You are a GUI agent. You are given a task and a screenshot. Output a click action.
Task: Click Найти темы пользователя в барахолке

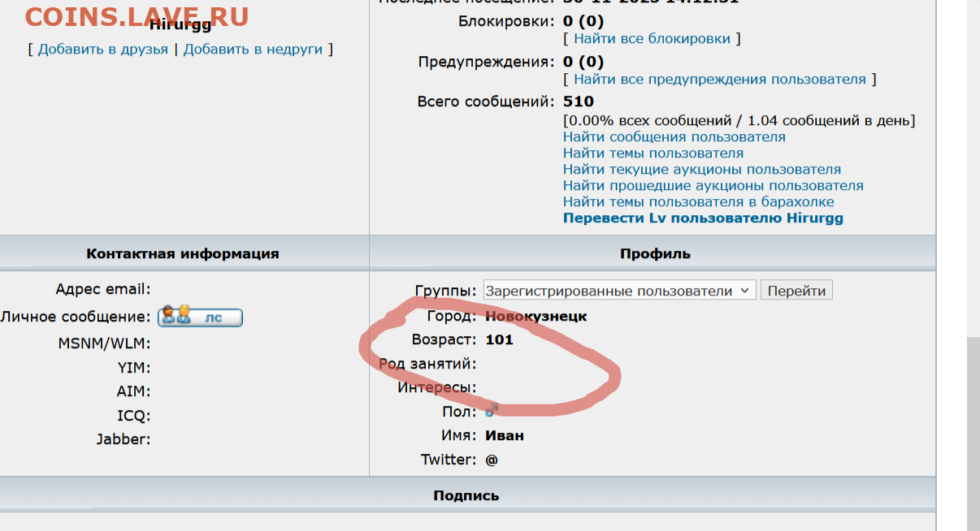pyautogui.click(x=698, y=202)
